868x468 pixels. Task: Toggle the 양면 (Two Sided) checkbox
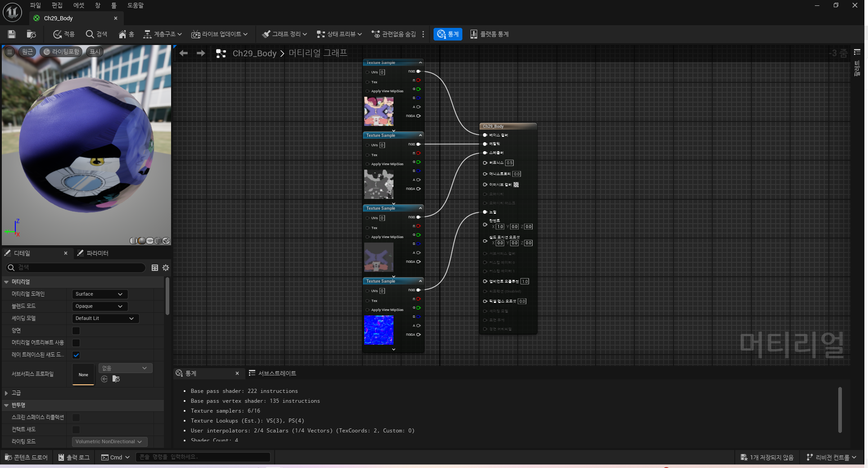click(76, 331)
